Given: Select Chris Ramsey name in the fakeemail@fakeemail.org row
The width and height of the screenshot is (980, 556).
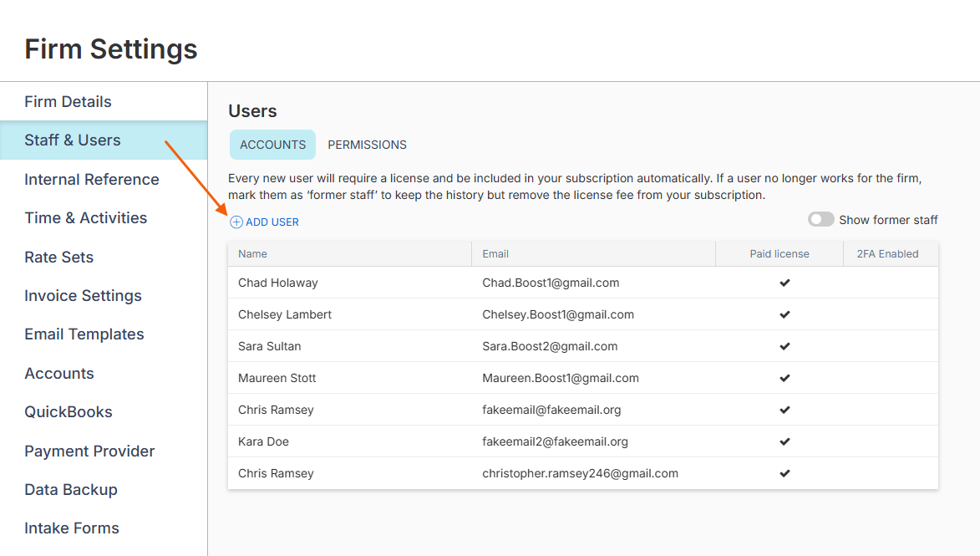Looking at the screenshot, I should (x=276, y=411).
